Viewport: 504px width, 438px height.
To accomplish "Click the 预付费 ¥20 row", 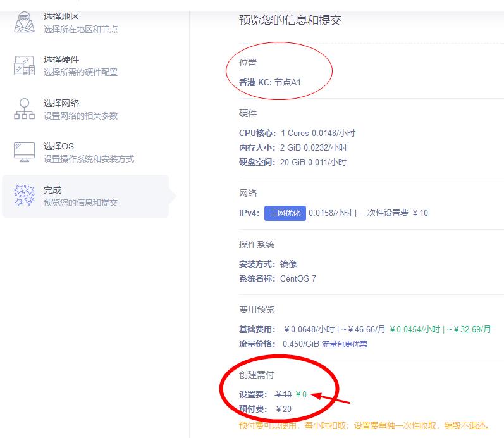I will pyautogui.click(x=265, y=409).
